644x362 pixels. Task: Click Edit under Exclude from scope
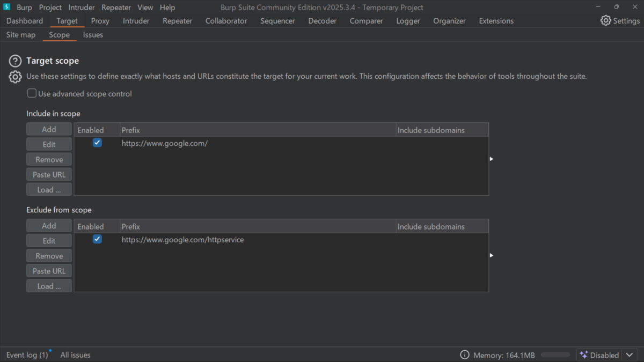click(x=49, y=241)
